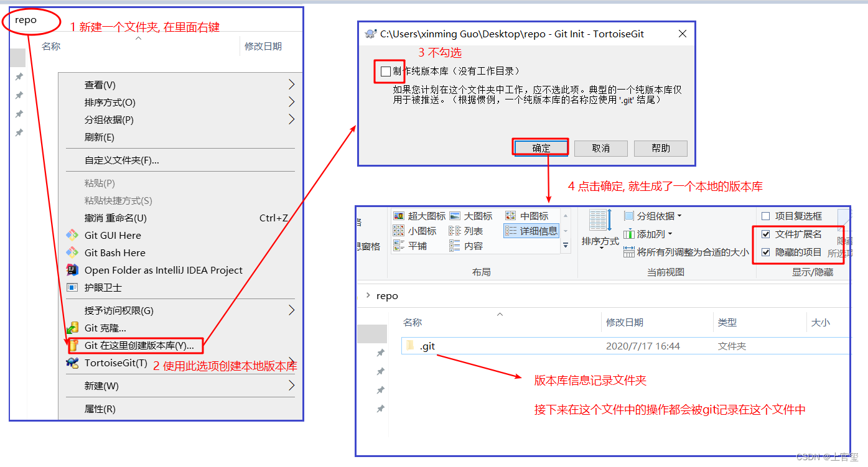This screenshot has width=868, height=467.
Task: Expand the 授予访问权限(G) submenu arrow
Action: click(x=291, y=310)
